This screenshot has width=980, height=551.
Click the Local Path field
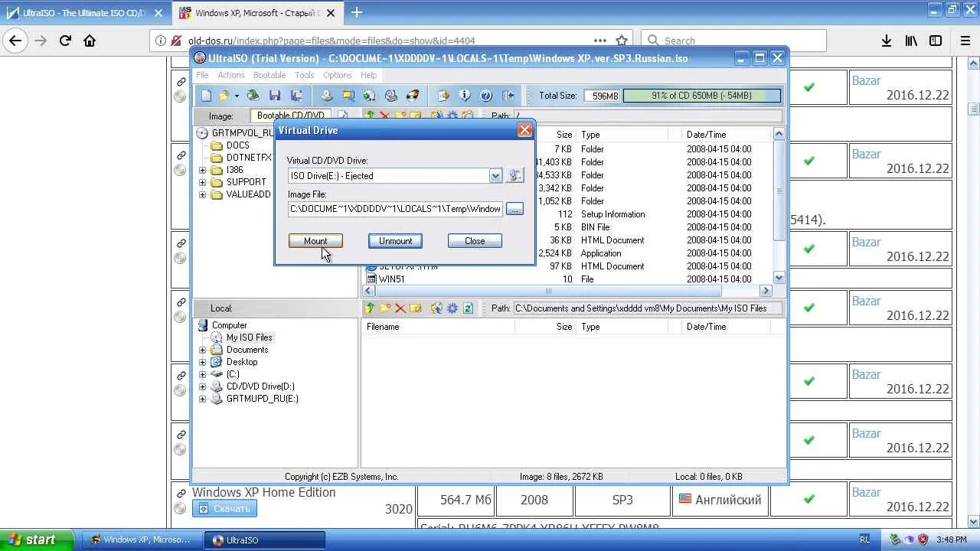click(648, 308)
